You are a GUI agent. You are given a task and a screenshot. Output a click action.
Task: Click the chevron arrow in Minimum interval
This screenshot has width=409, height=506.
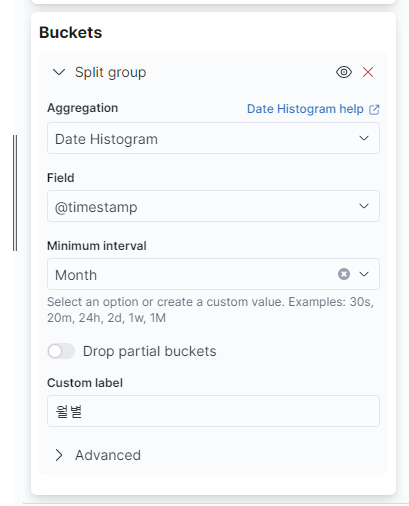[x=364, y=274]
